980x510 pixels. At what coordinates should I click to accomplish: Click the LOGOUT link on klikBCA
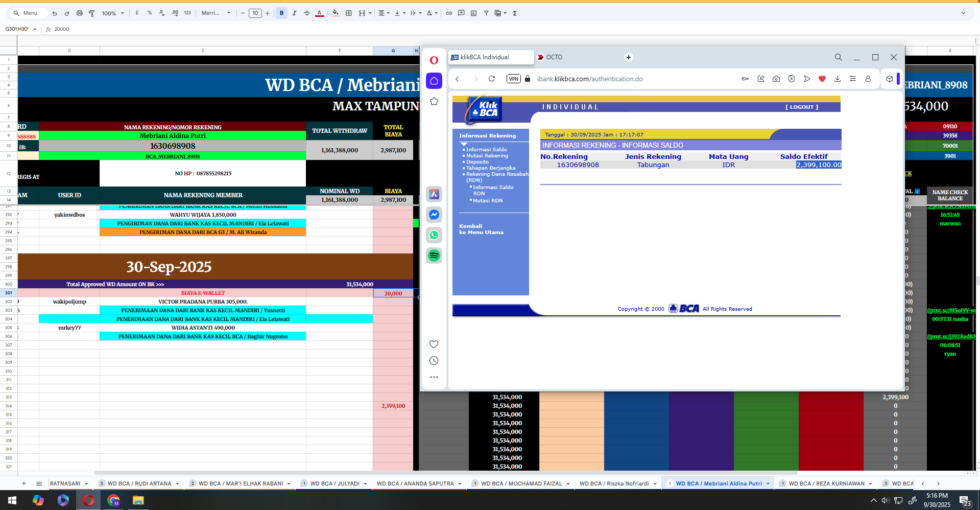[x=802, y=107]
